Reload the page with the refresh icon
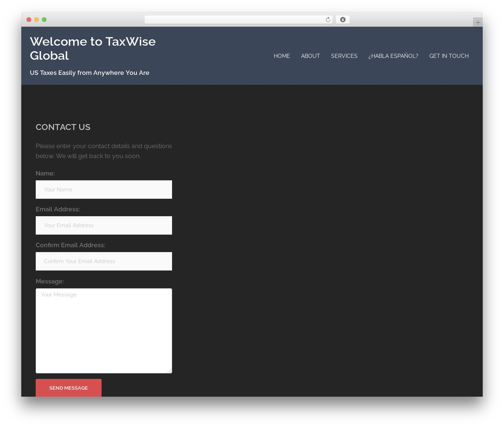This screenshot has width=504, height=427. pos(328,20)
